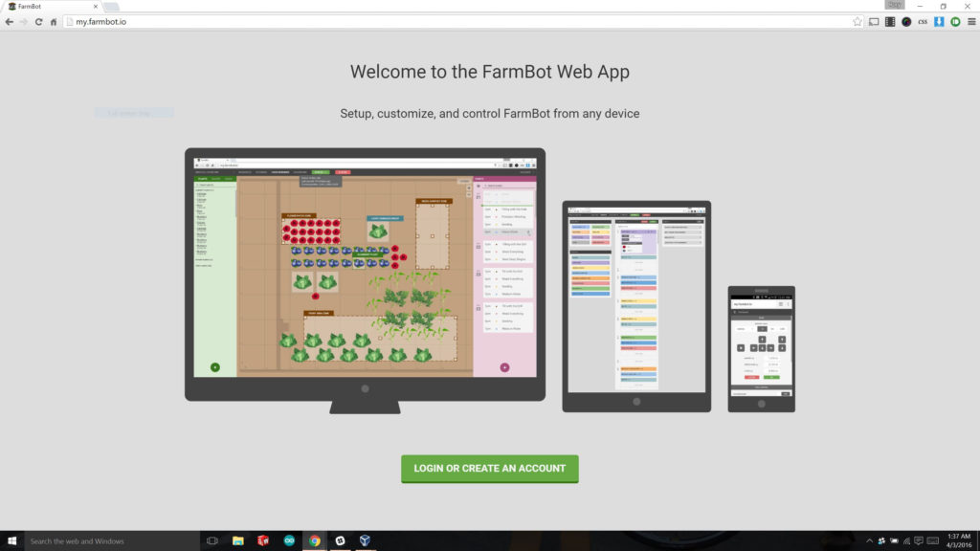Reload the my.farmbot.io page
This screenshot has width=980, height=551.
(x=38, y=22)
